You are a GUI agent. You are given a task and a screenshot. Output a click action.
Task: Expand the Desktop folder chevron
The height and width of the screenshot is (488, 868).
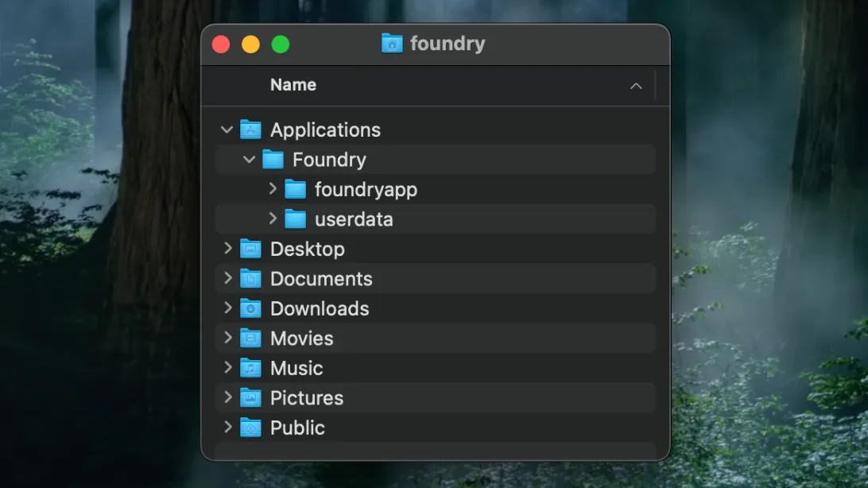pyautogui.click(x=227, y=249)
